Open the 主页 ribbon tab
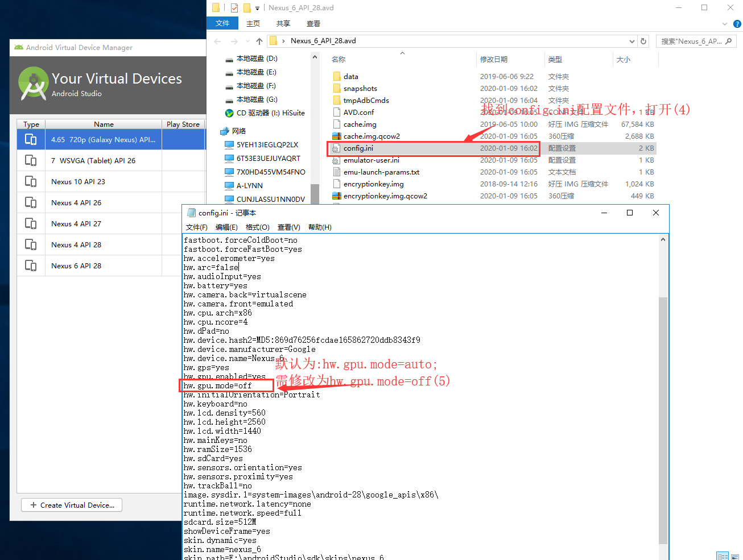743x560 pixels. click(253, 24)
